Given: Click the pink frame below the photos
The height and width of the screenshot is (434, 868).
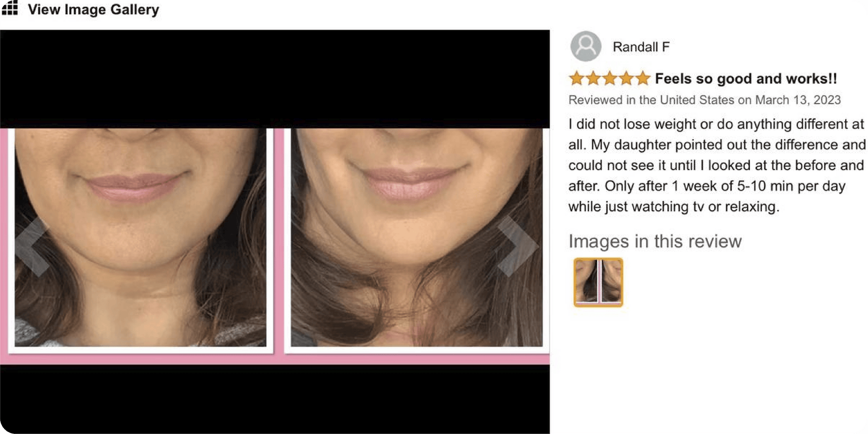Looking at the screenshot, I should click(x=275, y=359).
